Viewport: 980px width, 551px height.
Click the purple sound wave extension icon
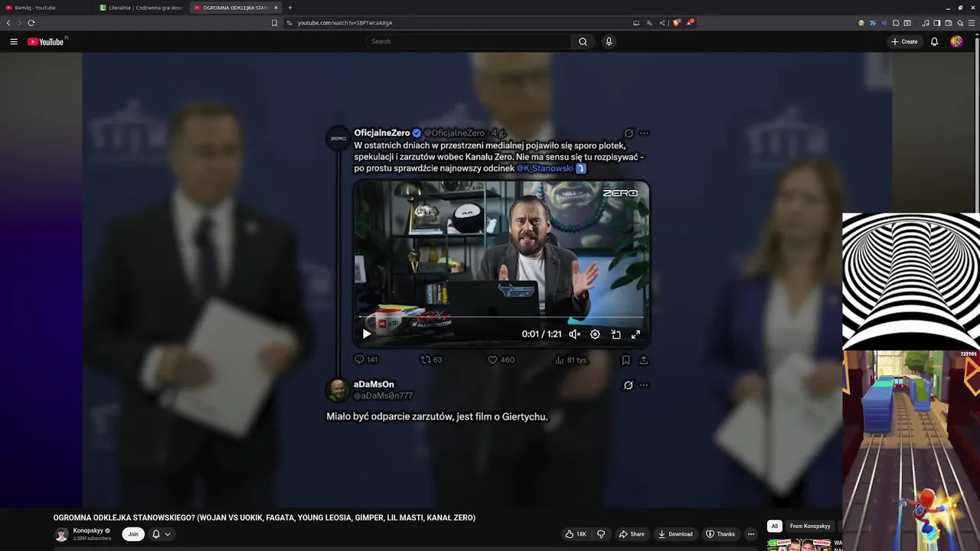pyautogui.click(x=884, y=23)
